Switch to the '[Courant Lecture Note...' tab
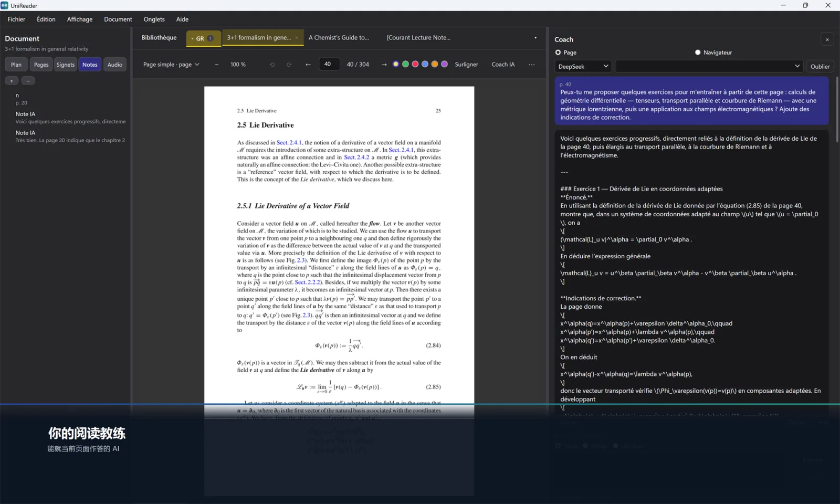840x504 pixels. [x=419, y=38]
